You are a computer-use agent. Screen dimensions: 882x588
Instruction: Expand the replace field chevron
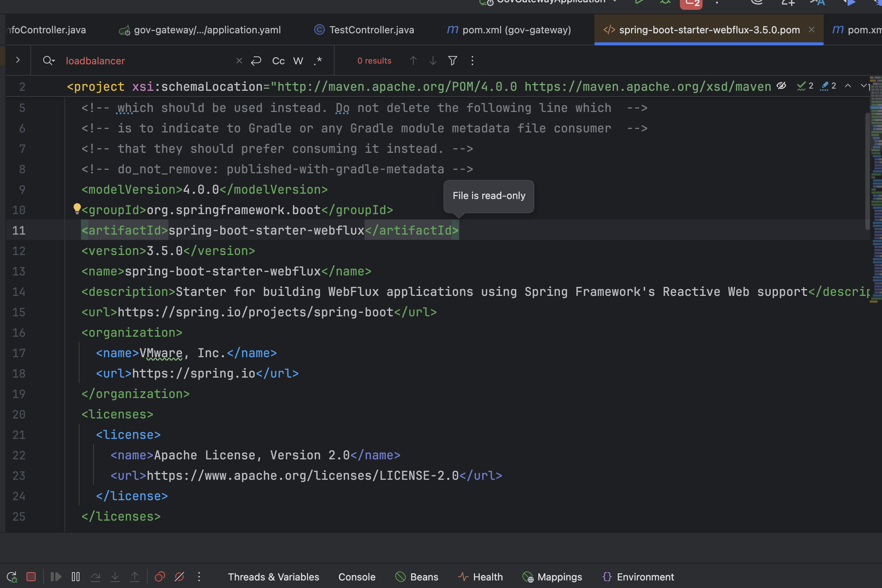pos(17,60)
